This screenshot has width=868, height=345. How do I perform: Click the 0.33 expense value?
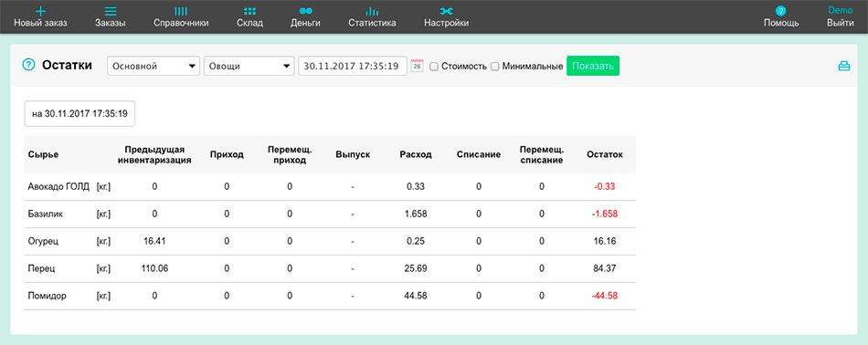tap(416, 187)
